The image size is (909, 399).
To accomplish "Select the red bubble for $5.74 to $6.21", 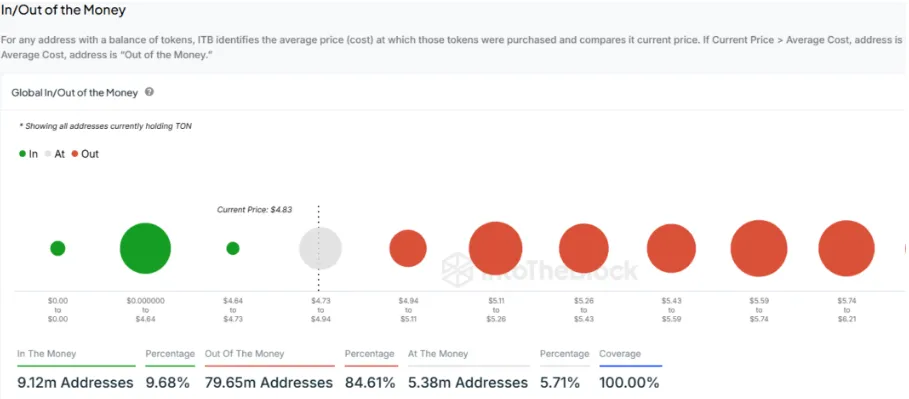I will coord(846,248).
